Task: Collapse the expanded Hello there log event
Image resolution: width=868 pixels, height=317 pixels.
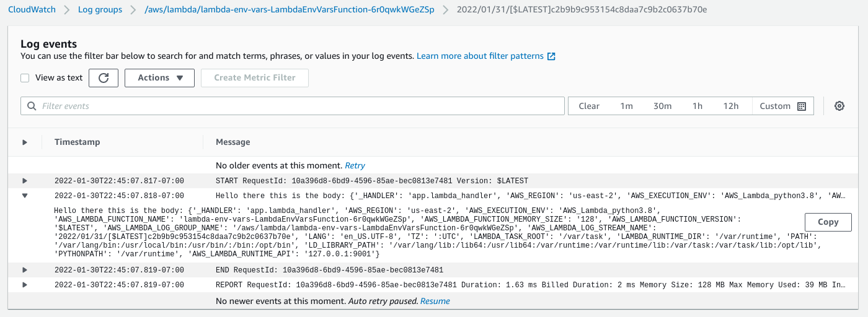Action: pyautogui.click(x=25, y=196)
